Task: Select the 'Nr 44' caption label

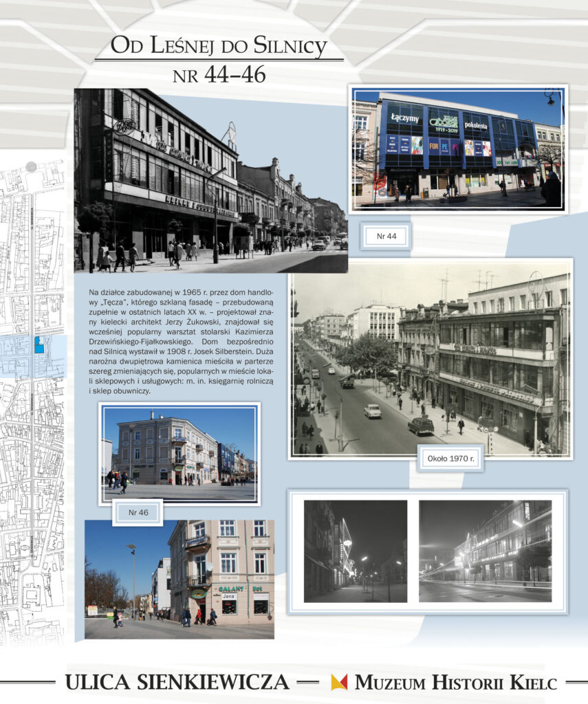Action: (386, 236)
